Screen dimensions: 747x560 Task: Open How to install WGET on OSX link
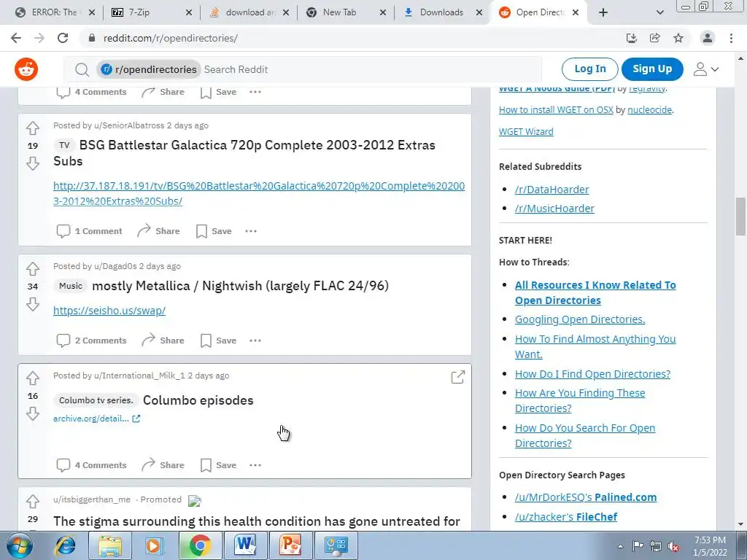556,109
